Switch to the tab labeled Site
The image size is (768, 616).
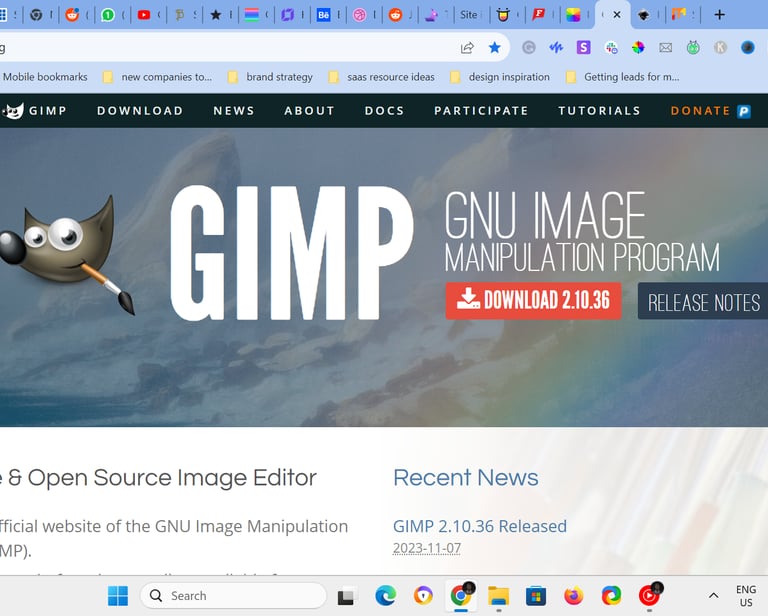click(468, 15)
